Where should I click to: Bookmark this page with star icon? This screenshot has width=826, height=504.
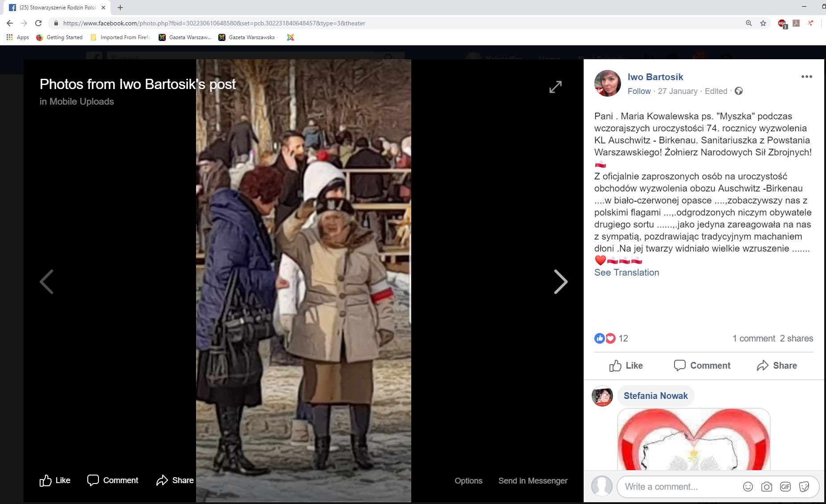pos(763,23)
